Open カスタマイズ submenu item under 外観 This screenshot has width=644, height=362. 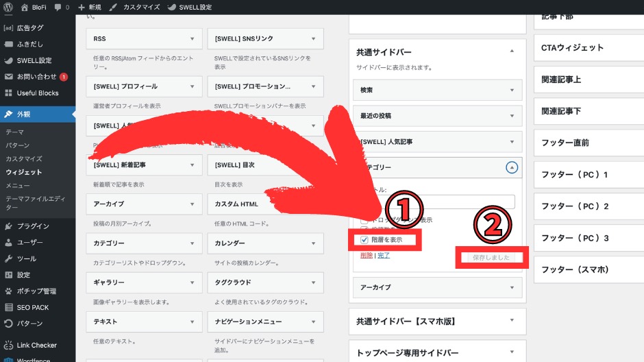(24, 158)
